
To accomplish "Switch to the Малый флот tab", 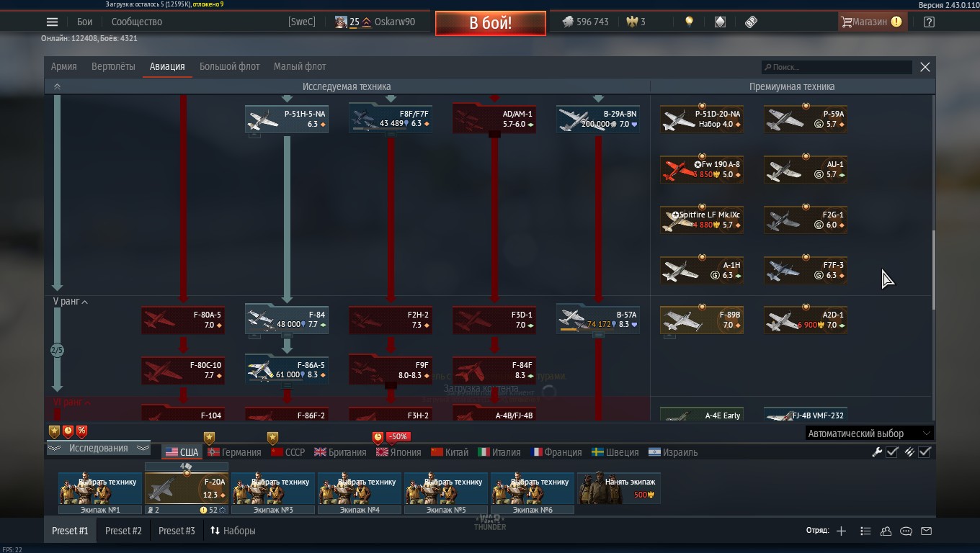I will click(x=300, y=66).
